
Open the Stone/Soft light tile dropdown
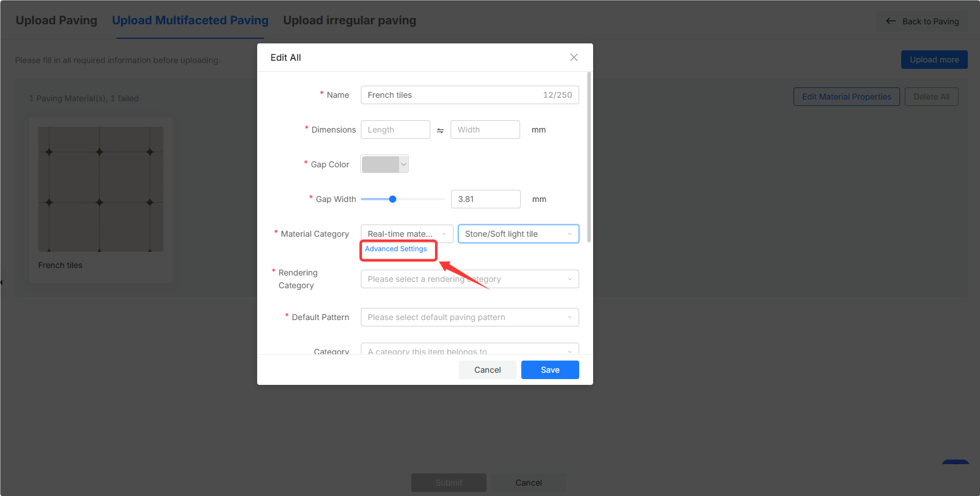click(518, 234)
